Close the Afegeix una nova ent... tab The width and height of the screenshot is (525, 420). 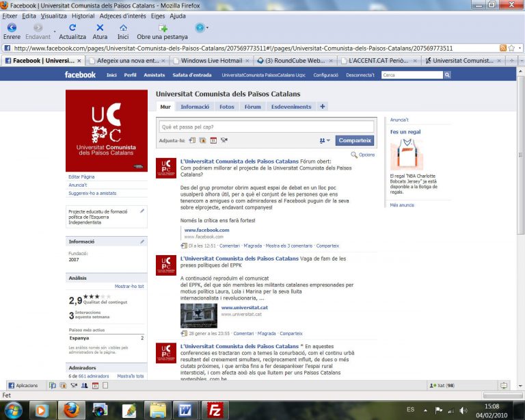[x=163, y=61]
